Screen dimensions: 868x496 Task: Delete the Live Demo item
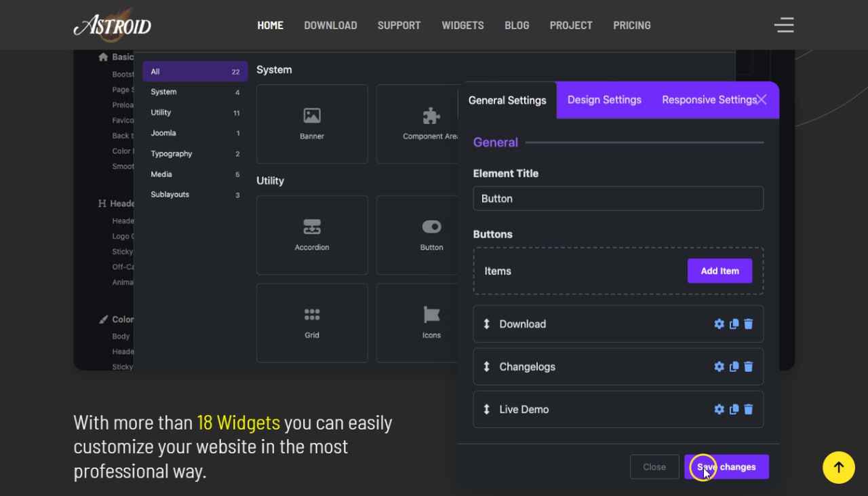(749, 410)
